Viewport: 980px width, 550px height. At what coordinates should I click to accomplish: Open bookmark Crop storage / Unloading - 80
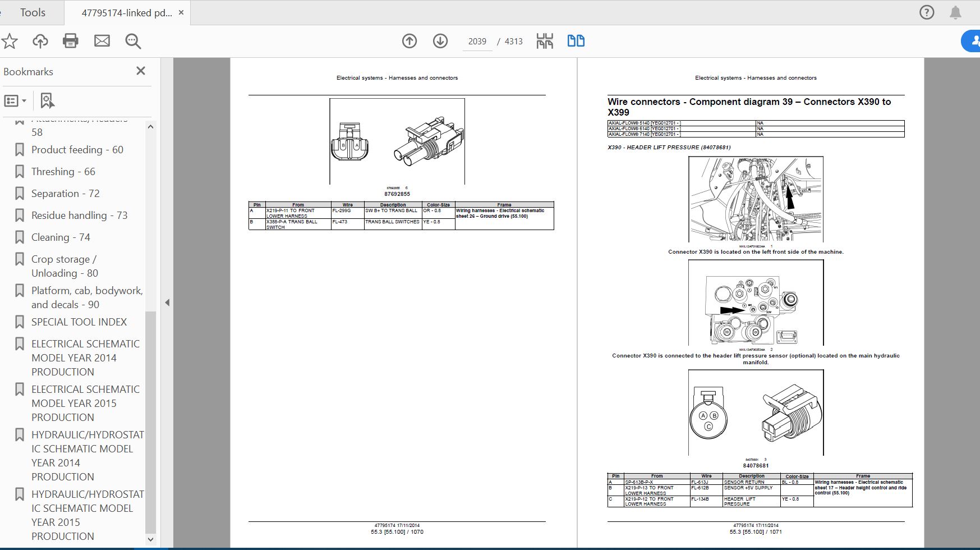[65, 266]
